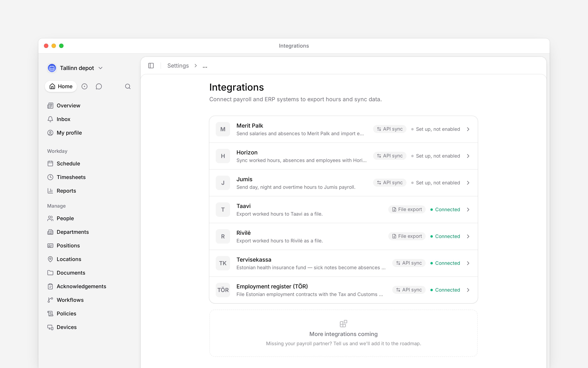Click Employment register's API sync badge
This screenshot has width=588, height=368.
tap(409, 290)
